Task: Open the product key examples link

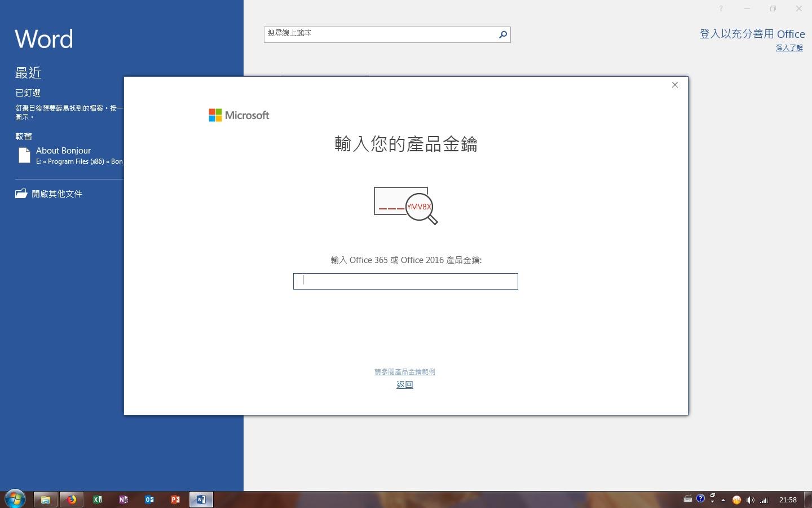Action: pyautogui.click(x=405, y=371)
